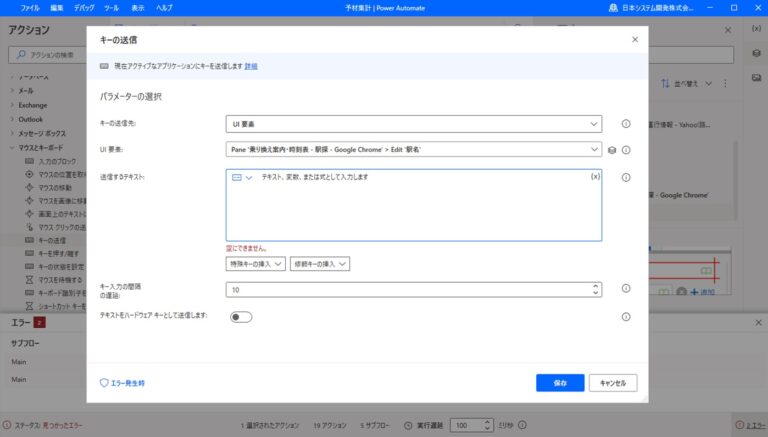
Task: Show info for 実行遅延 in status bar
Action: tap(522, 425)
